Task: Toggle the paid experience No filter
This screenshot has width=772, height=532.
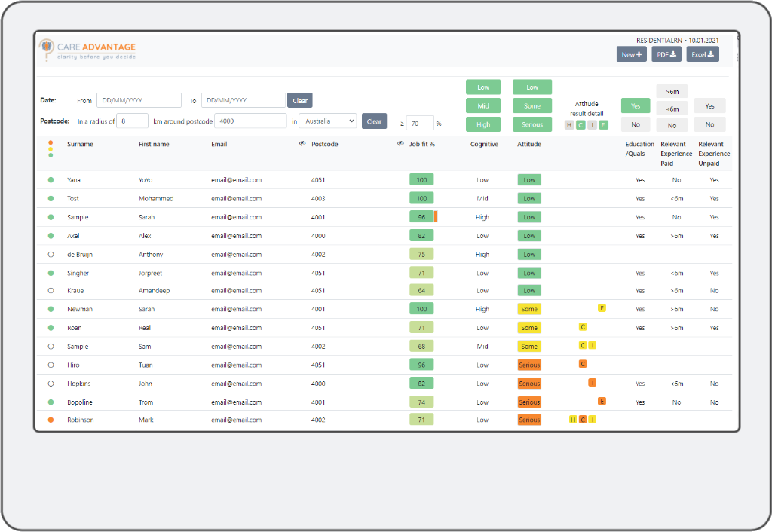Action: coord(672,126)
